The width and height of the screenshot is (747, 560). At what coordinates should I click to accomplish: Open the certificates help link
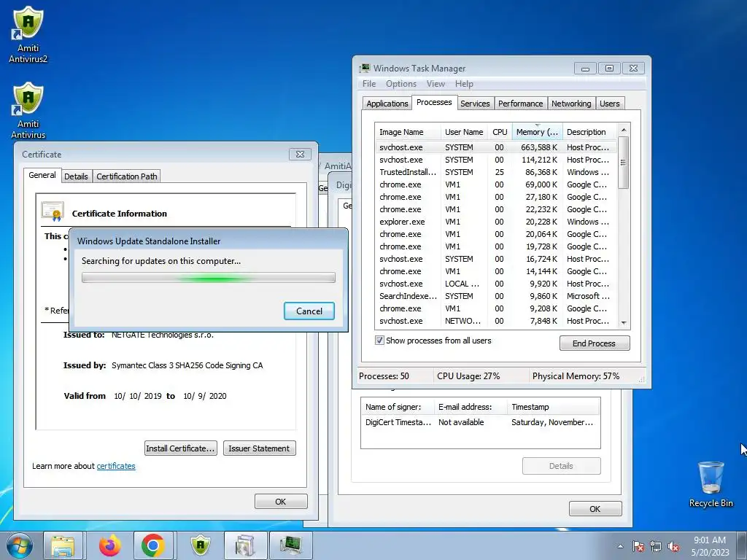116,466
